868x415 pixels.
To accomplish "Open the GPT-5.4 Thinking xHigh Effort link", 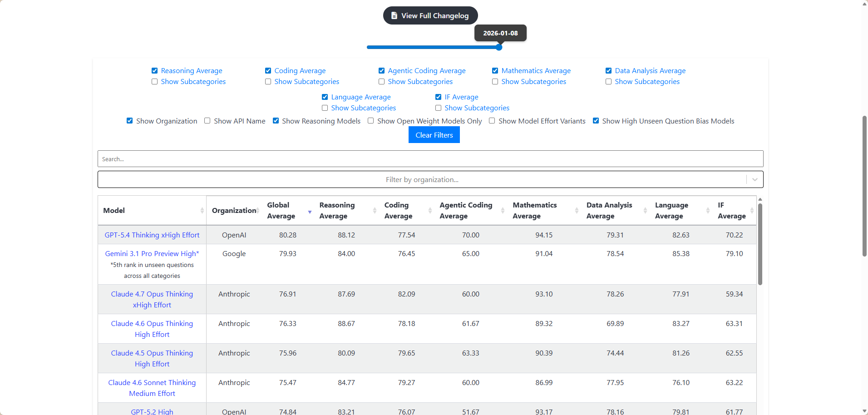I will (x=152, y=235).
